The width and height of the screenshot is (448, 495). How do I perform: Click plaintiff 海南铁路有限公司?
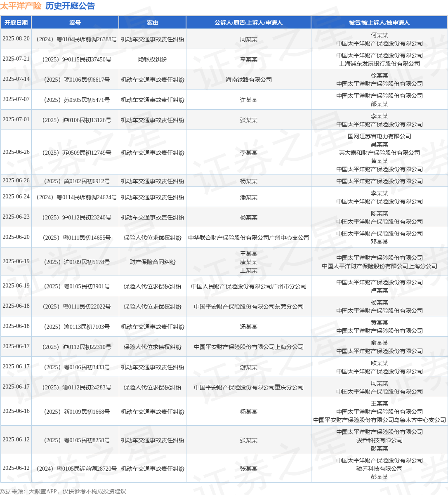249,80
